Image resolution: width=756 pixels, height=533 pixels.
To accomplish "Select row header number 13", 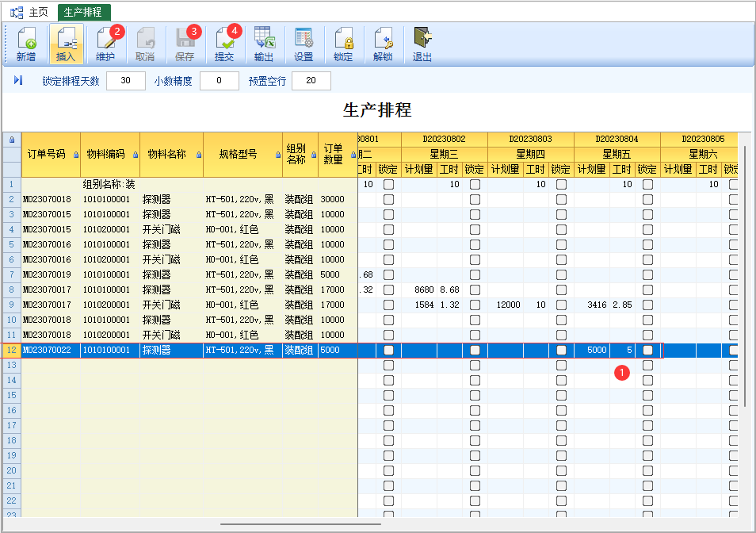I will point(12,365).
